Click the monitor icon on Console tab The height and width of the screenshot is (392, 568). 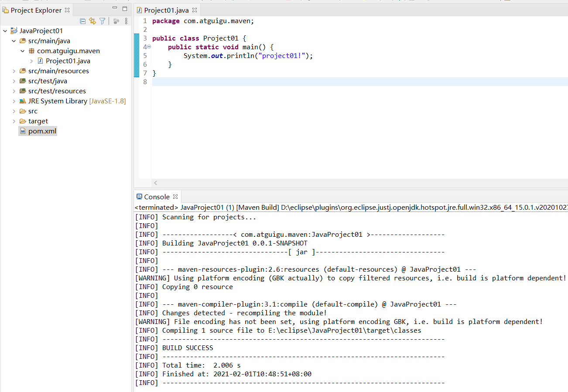[x=139, y=197]
